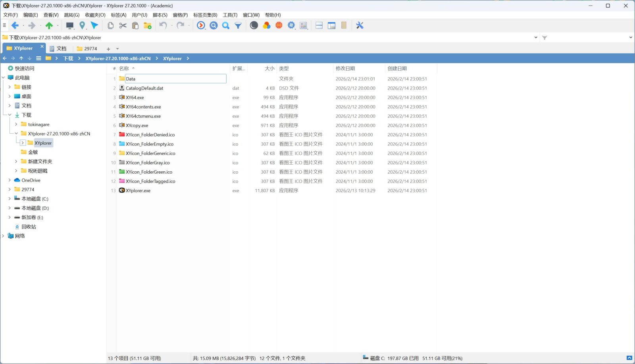Go up one level with green arrow
This screenshot has width=635, height=364.
click(x=49, y=25)
